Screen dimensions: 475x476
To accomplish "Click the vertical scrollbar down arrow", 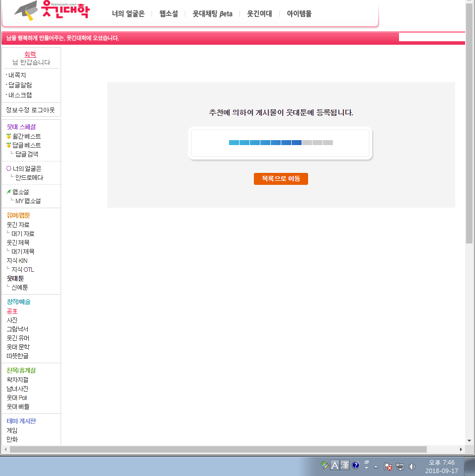I will pos(469,441).
